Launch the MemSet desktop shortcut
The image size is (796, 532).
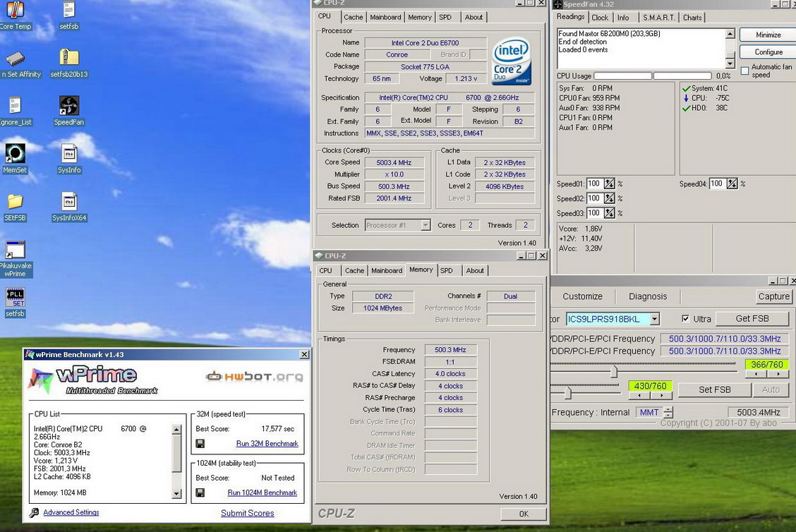[x=16, y=153]
